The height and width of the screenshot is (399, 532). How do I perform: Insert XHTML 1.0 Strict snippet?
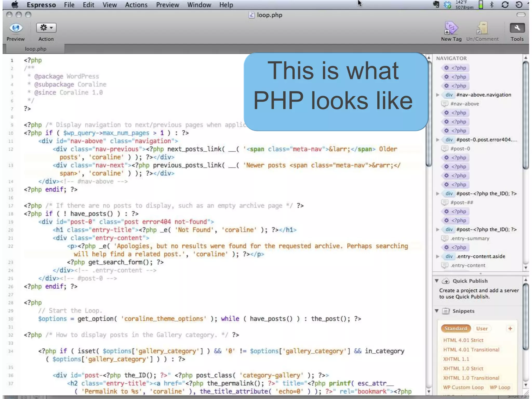click(x=463, y=369)
